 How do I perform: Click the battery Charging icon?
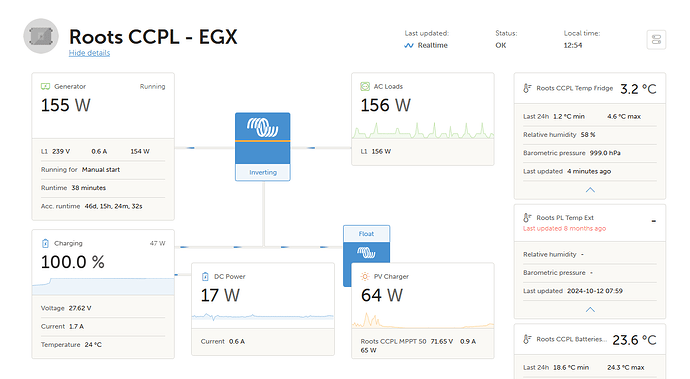pyautogui.click(x=45, y=243)
